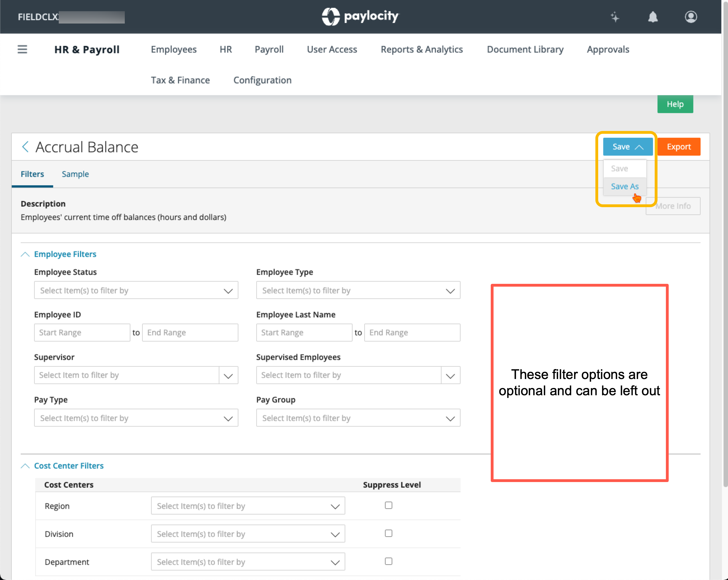728x580 pixels.
Task: Click the green Help button
Action: point(675,104)
